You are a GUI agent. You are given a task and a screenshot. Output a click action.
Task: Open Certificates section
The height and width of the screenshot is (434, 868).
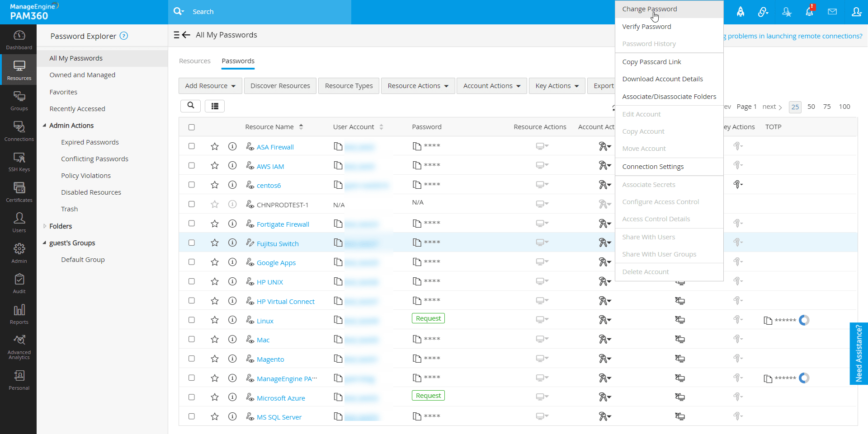point(19,192)
